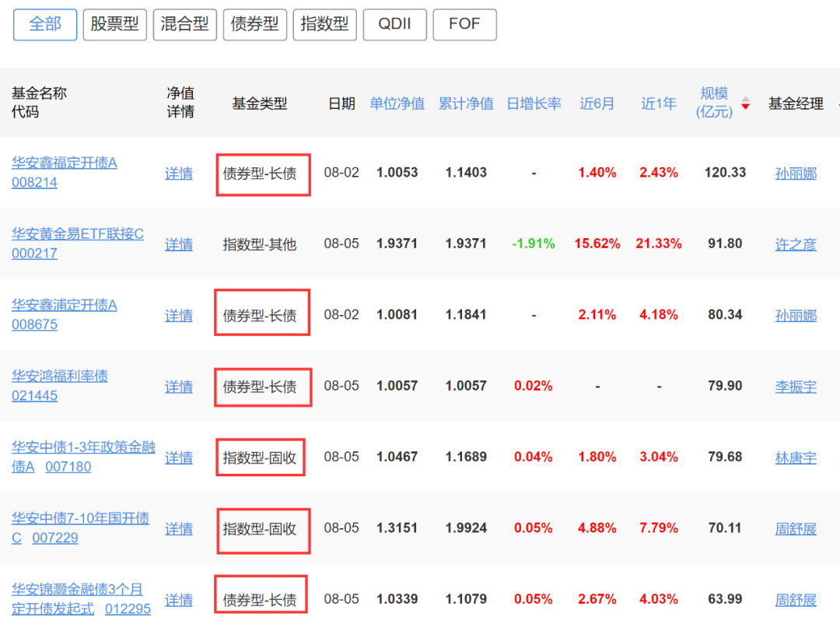View manager 周舒展 for fund 012295
The image size is (840, 624).
(x=796, y=600)
